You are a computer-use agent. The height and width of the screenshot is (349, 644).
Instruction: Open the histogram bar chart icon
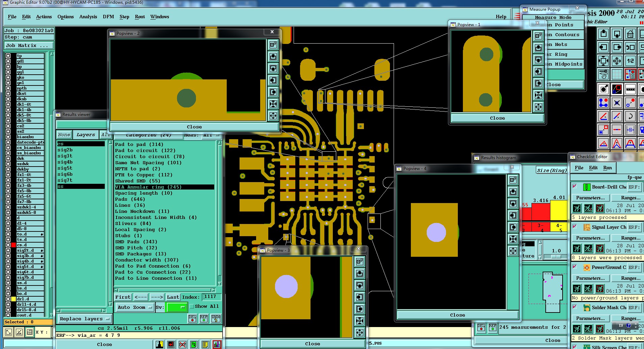point(217,344)
